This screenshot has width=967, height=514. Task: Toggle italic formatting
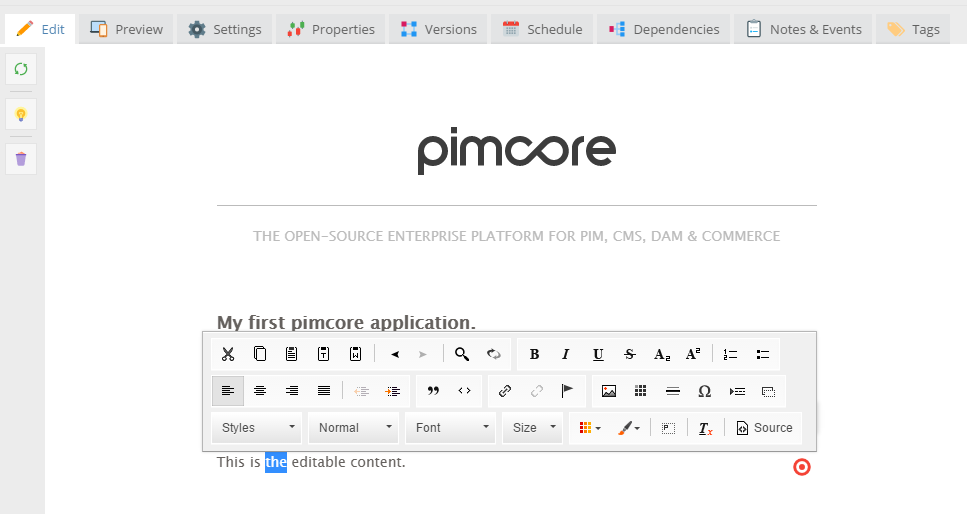(566, 354)
